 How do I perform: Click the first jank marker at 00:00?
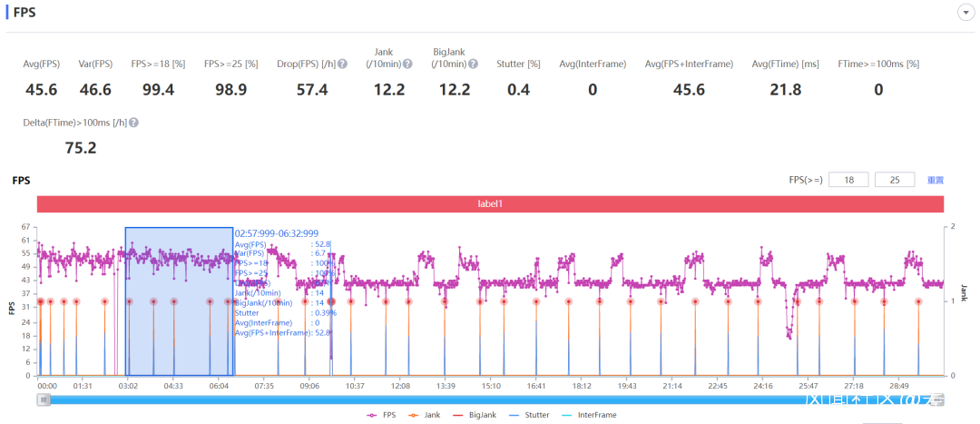(40, 301)
